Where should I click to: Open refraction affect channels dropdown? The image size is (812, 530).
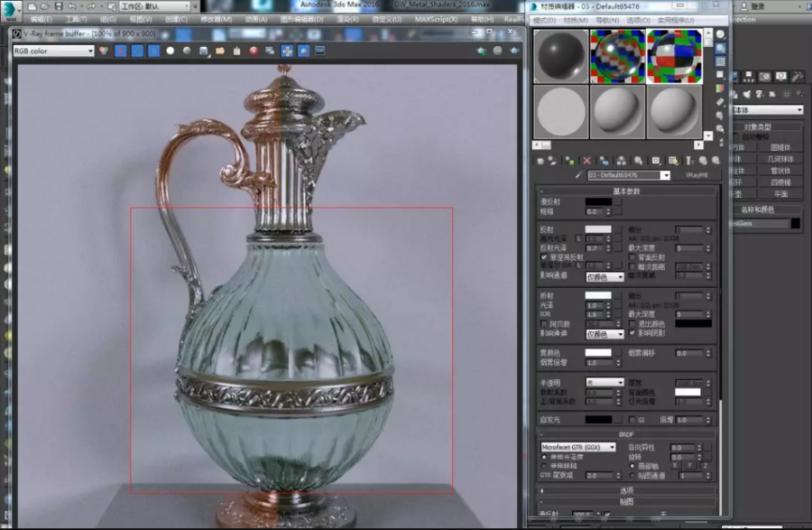(x=604, y=334)
